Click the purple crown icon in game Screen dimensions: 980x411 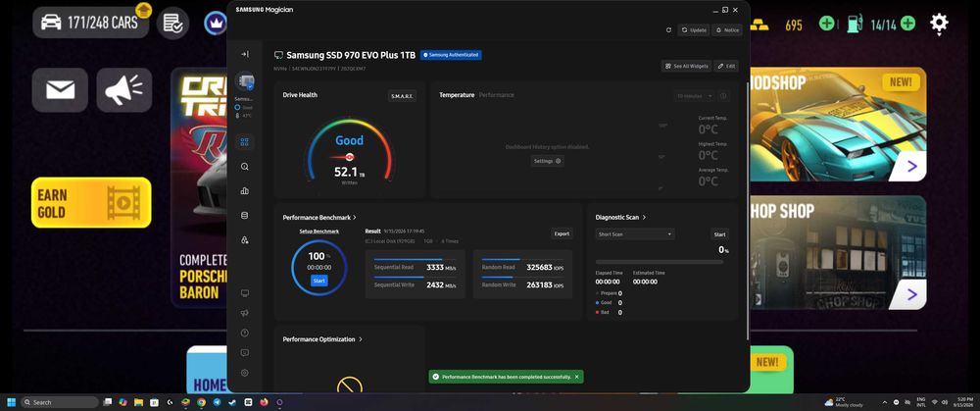coord(215,24)
